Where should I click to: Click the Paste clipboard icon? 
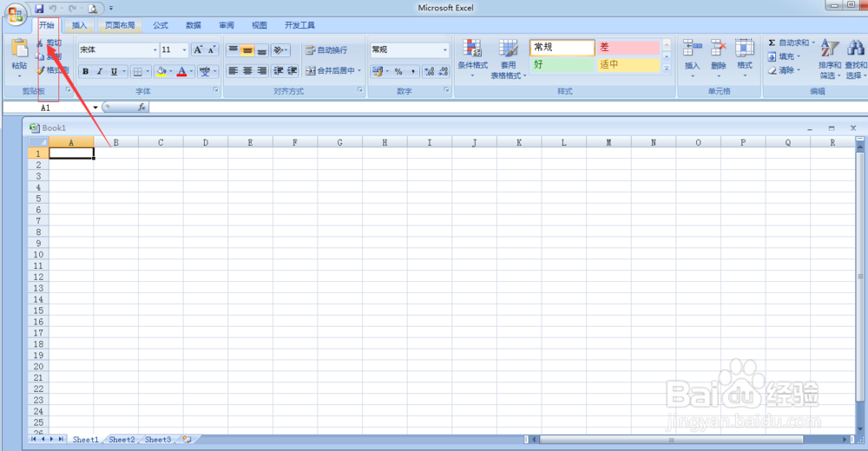[x=19, y=49]
